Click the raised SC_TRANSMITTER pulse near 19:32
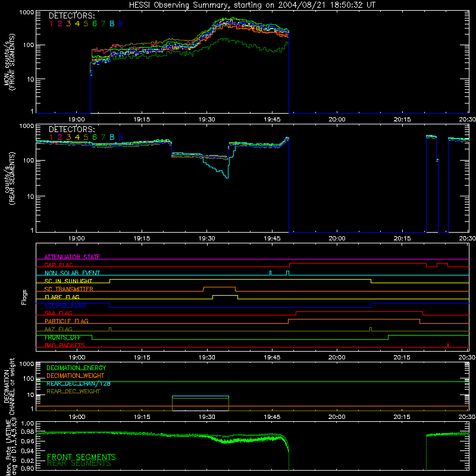This screenshot has height=476, width=476. [x=219, y=287]
